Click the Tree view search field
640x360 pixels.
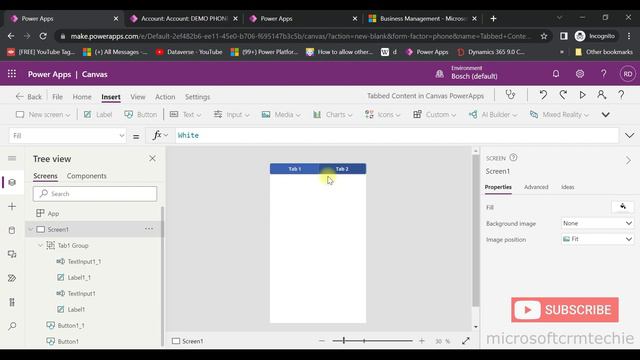click(x=95, y=194)
